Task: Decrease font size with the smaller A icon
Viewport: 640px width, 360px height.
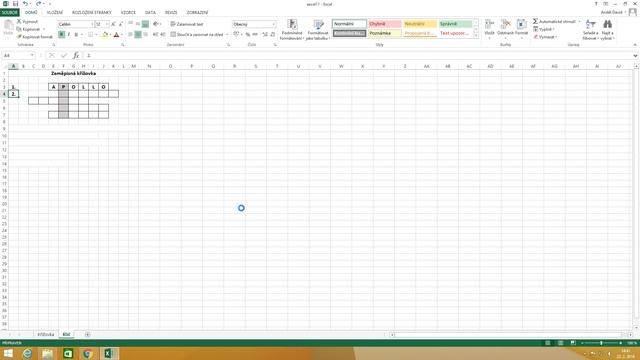Action: pos(120,24)
